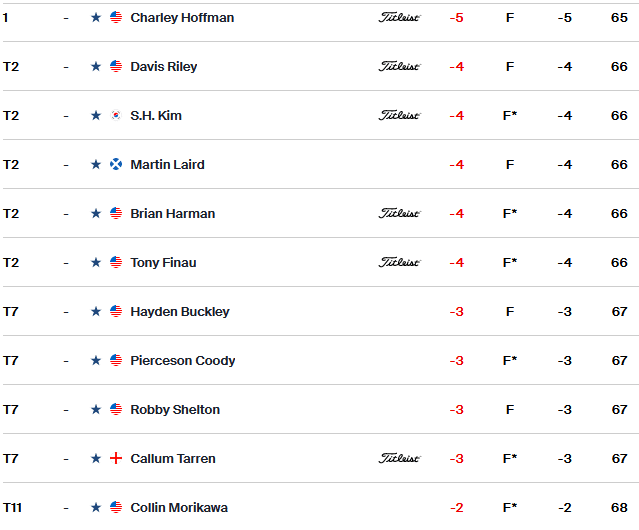The width and height of the screenshot is (639, 530).
Task: Open Tony Finau's player link
Action: point(163,263)
